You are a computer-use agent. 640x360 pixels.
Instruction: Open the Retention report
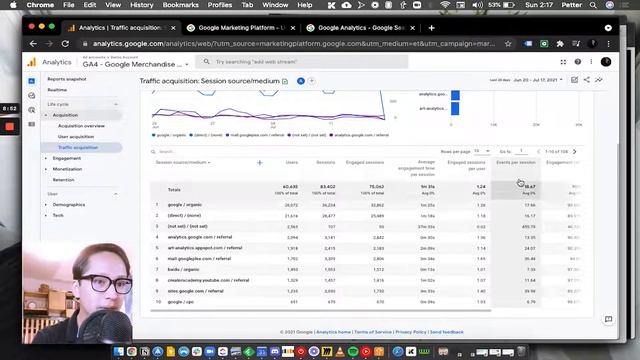pyautogui.click(x=63, y=180)
